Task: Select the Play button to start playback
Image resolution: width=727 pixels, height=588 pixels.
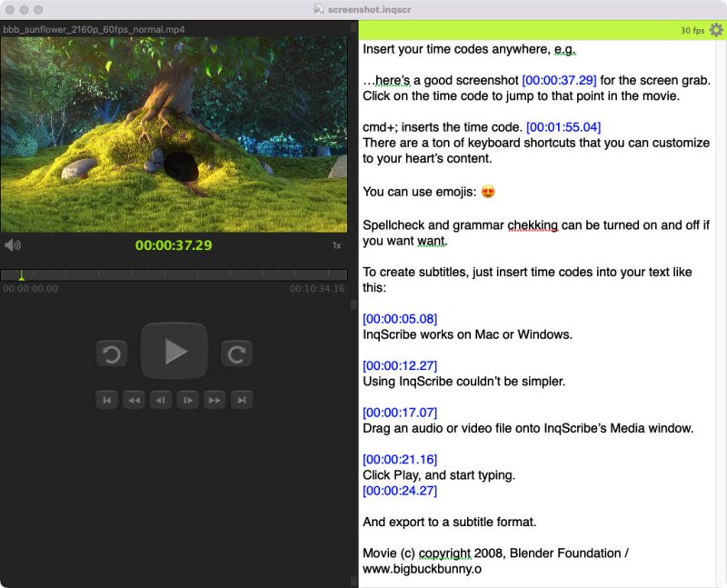Action: point(177,352)
